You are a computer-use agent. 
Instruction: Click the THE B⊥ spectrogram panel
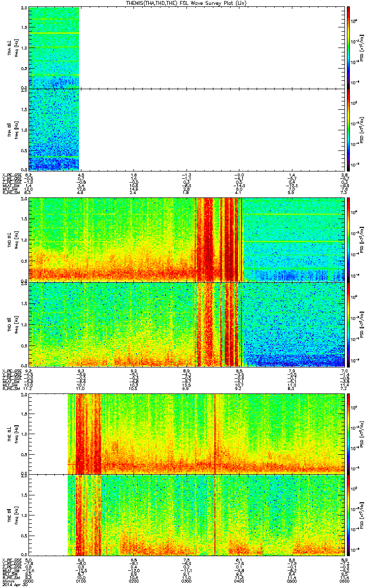point(186,434)
